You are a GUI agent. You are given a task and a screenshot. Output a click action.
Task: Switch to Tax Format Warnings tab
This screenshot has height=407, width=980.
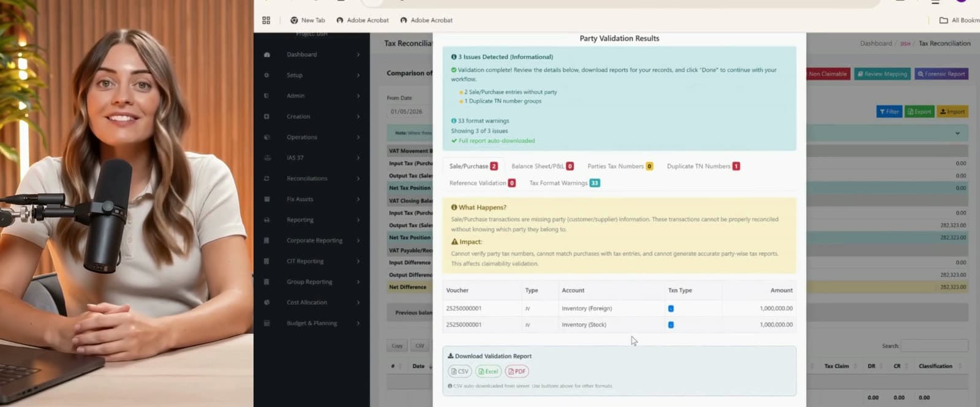564,183
